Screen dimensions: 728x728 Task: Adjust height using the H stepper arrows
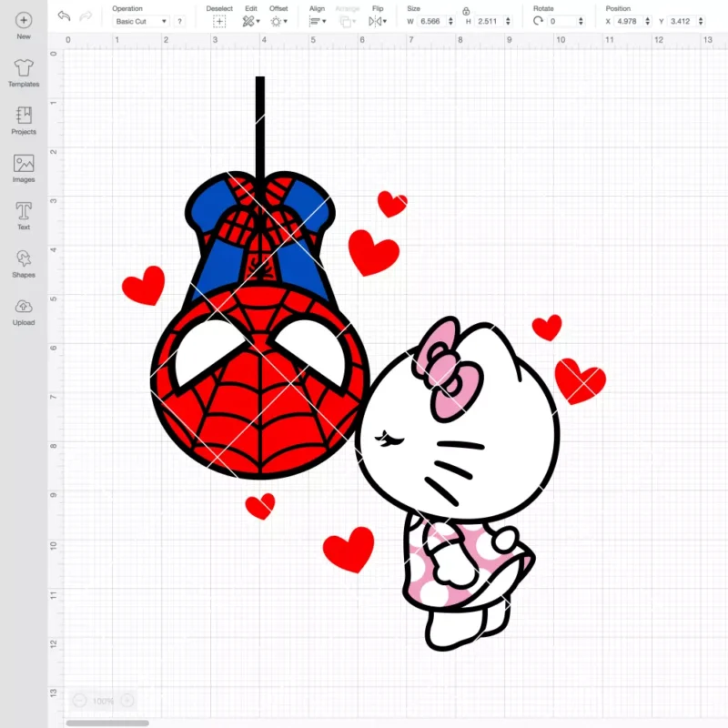coord(508,21)
